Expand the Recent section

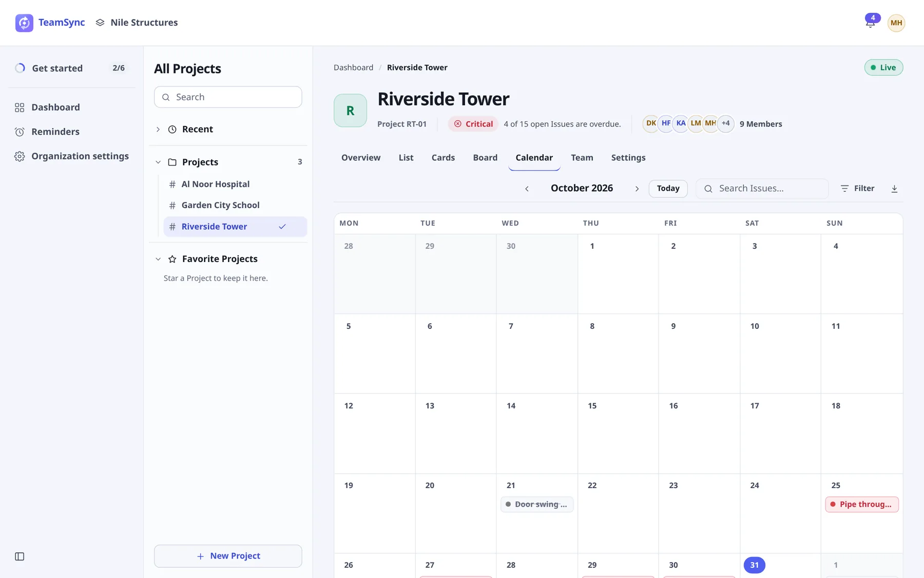158,129
